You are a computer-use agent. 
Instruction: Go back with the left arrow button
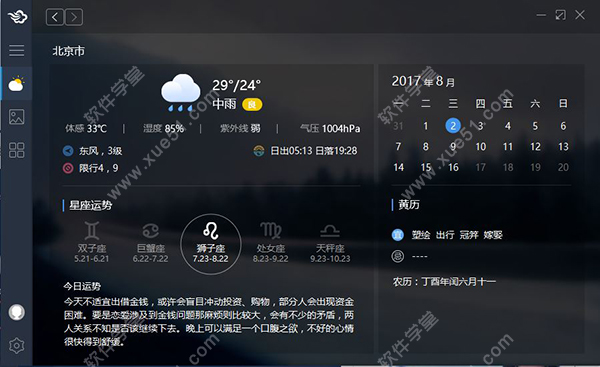pyautogui.click(x=55, y=17)
